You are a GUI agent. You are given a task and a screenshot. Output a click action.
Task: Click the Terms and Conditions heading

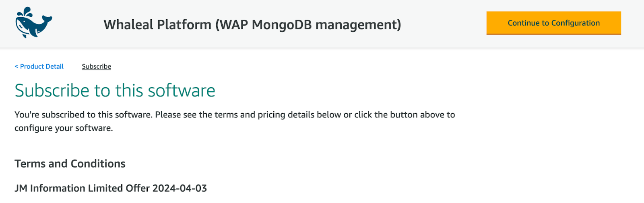click(70, 164)
